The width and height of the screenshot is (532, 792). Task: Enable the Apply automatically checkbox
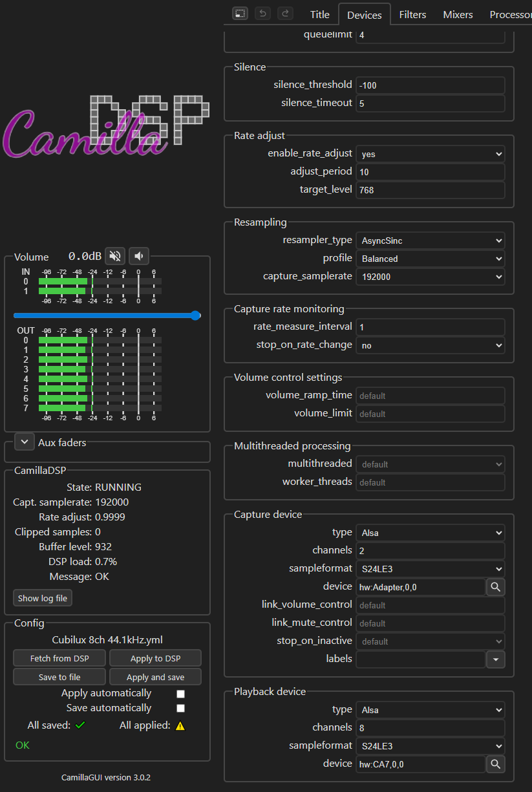(181, 694)
